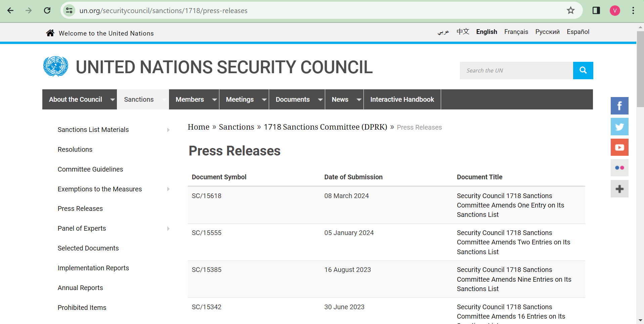
Task: Open Annual Reports sidebar link
Action: [x=80, y=288]
